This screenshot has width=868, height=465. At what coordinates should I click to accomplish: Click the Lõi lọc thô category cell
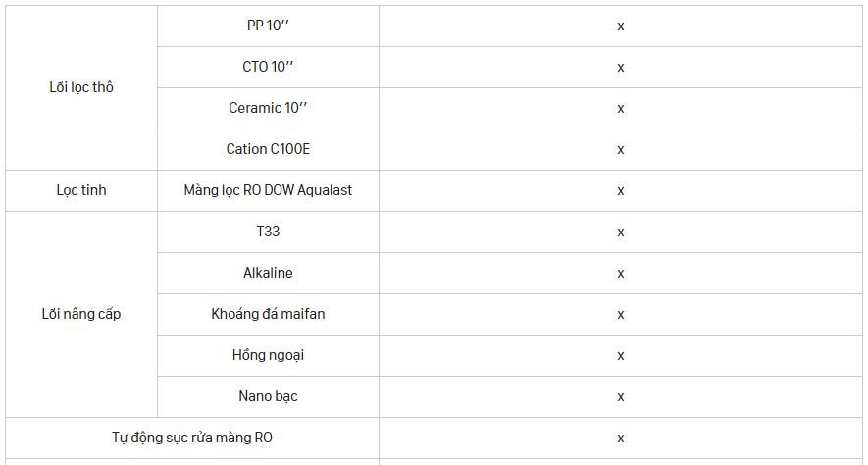click(x=81, y=87)
